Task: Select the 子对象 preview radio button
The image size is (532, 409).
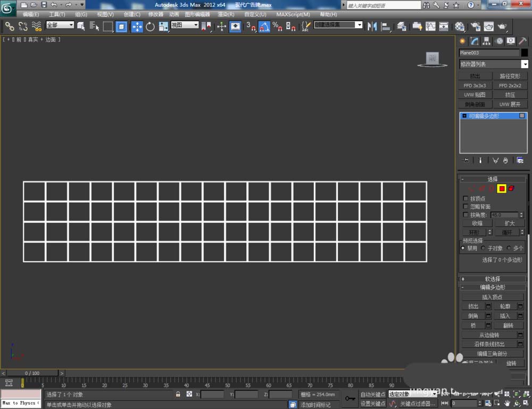Action: (x=483, y=248)
